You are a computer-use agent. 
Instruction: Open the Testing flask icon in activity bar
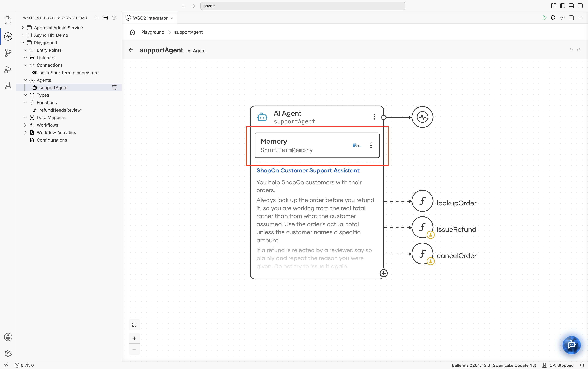coord(8,85)
